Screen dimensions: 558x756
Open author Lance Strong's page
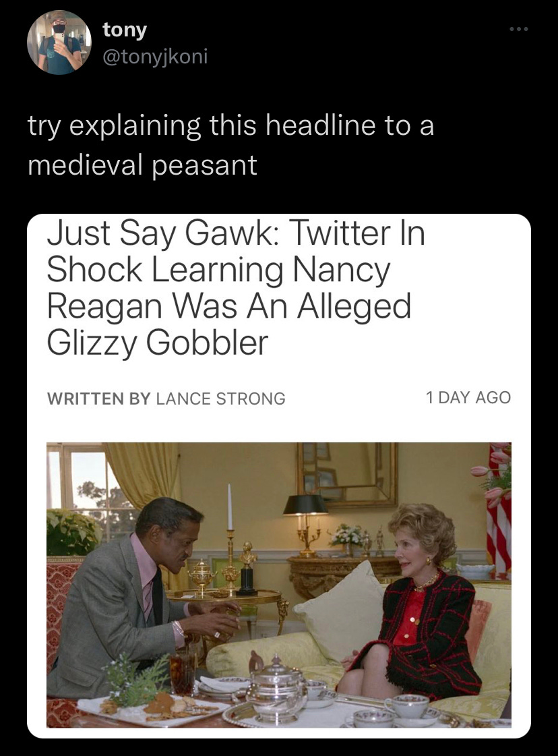tap(220, 399)
